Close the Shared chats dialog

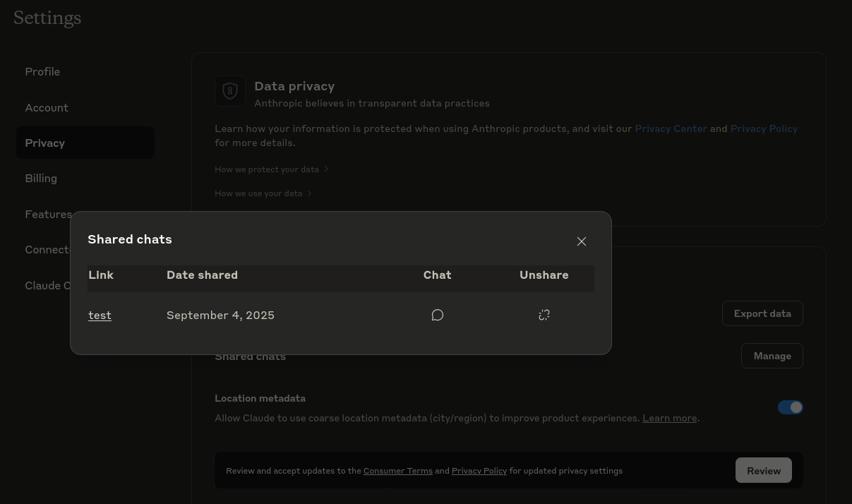pos(581,241)
